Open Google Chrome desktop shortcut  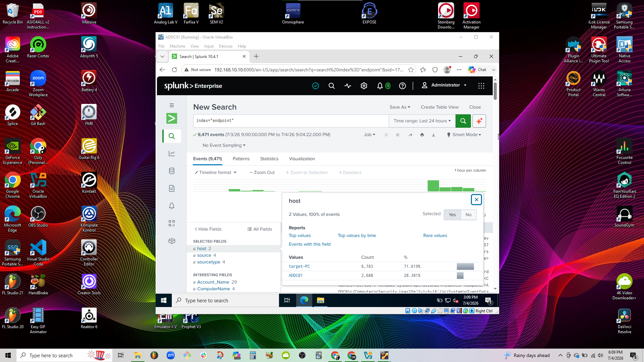coord(13,185)
